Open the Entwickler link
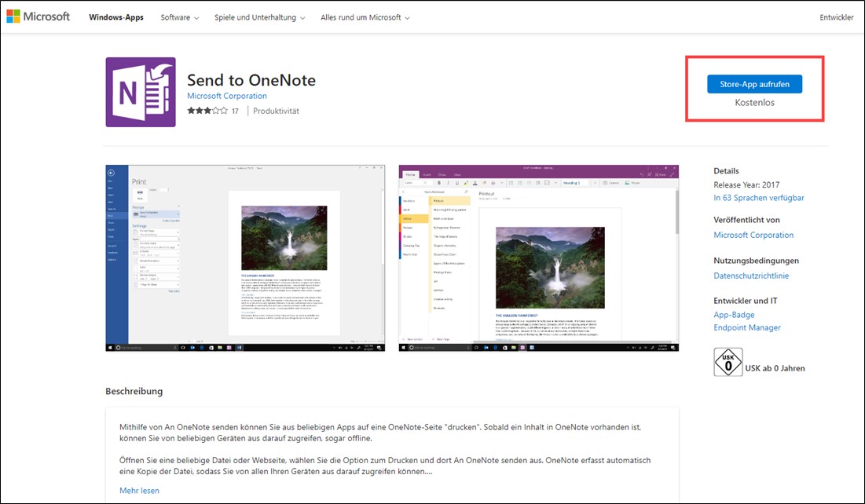Image resolution: width=865 pixels, height=504 pixels. [836, 17]
